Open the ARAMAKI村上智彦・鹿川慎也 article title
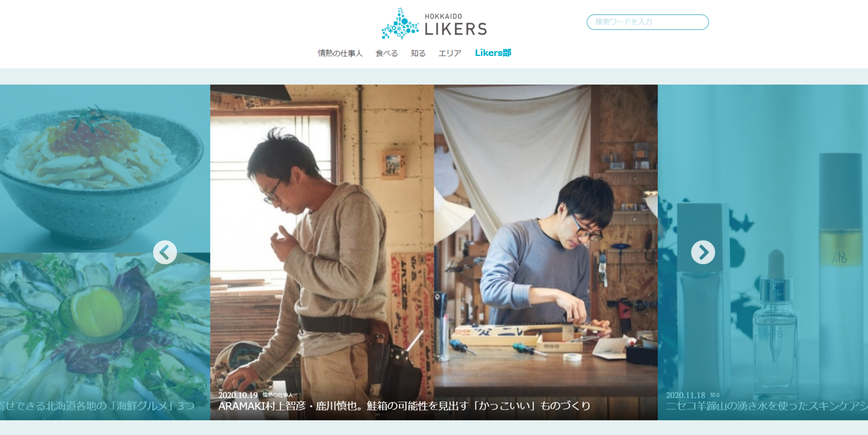Viewport: 868px width, 435px height. [404, 406]
